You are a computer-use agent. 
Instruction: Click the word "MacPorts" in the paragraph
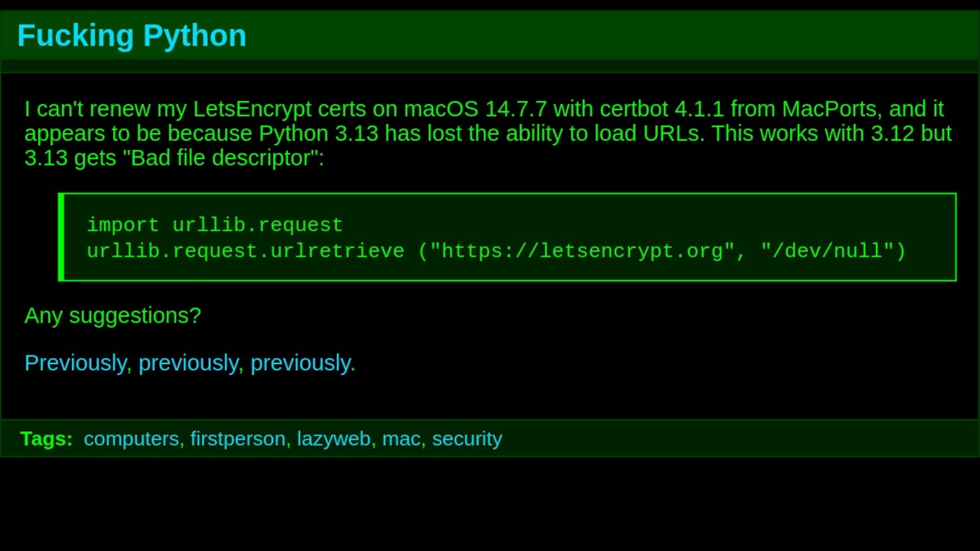click(829, 109)
